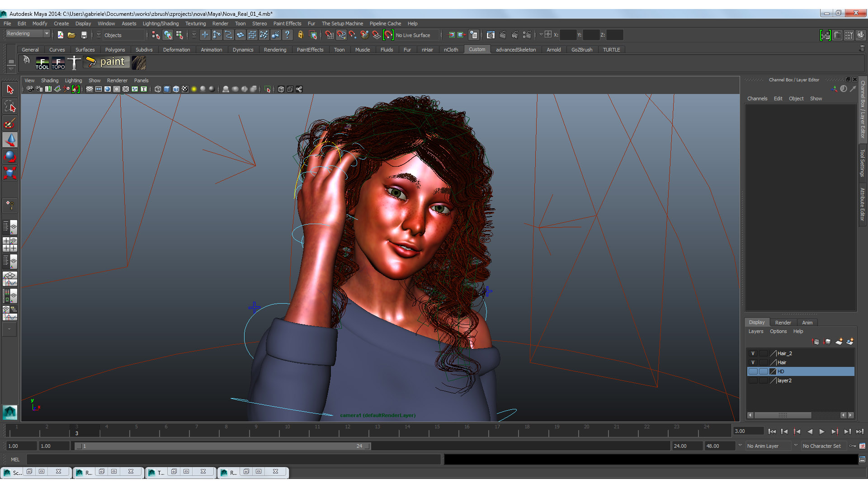868x488 pixels.
Task: Click the MEL command line input
Action: pyautogui.click(x=233, y=460)
